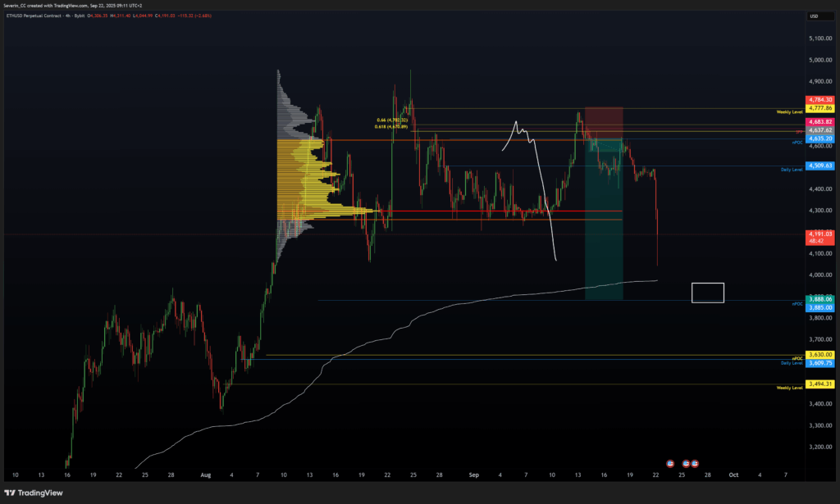Click the 3,630.00 yellow nPOC price label
The image size is (840, 504).
[x=819, y=355]
